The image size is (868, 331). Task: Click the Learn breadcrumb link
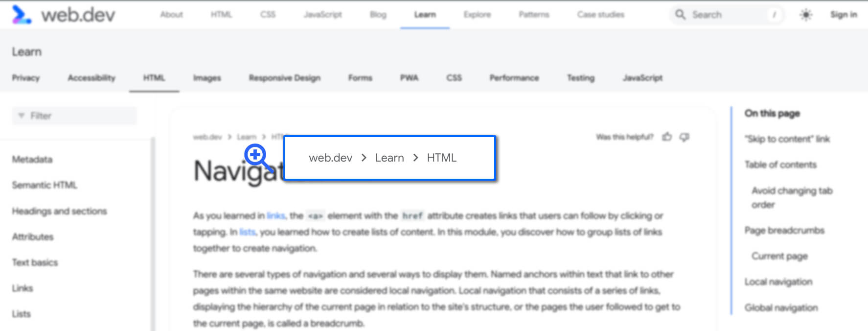(x=389, y=158)
